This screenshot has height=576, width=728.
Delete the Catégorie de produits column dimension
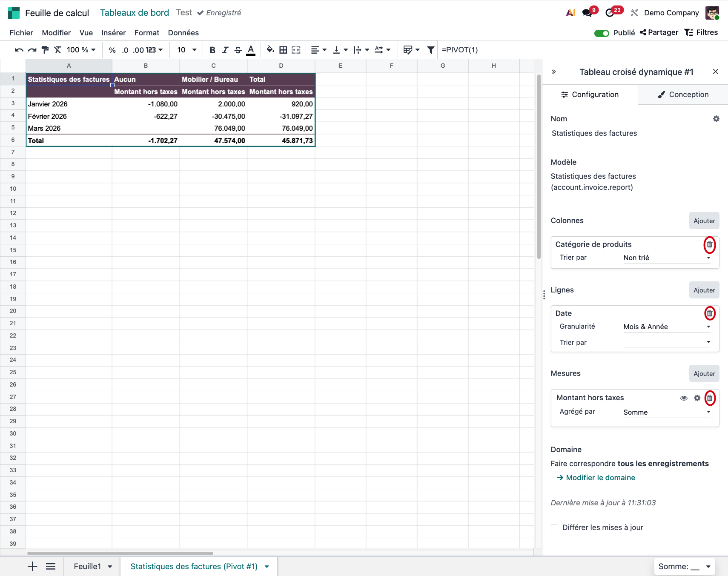709,245
